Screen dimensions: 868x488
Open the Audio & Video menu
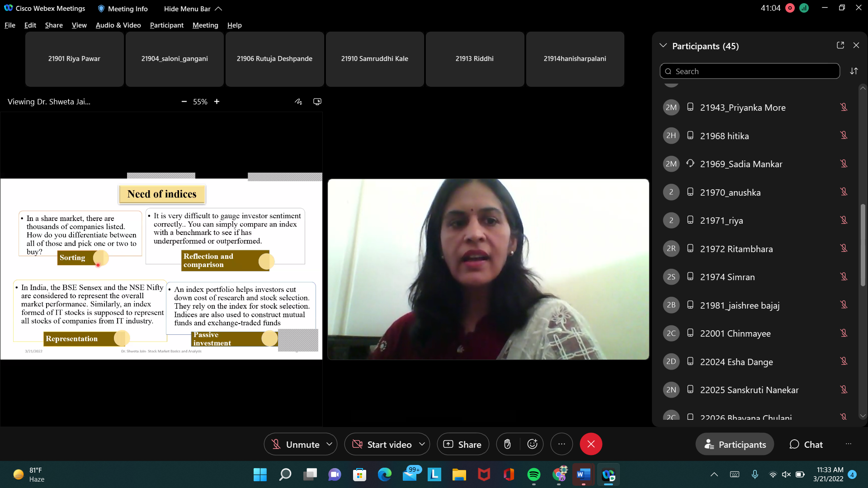(x=118, y=25)
